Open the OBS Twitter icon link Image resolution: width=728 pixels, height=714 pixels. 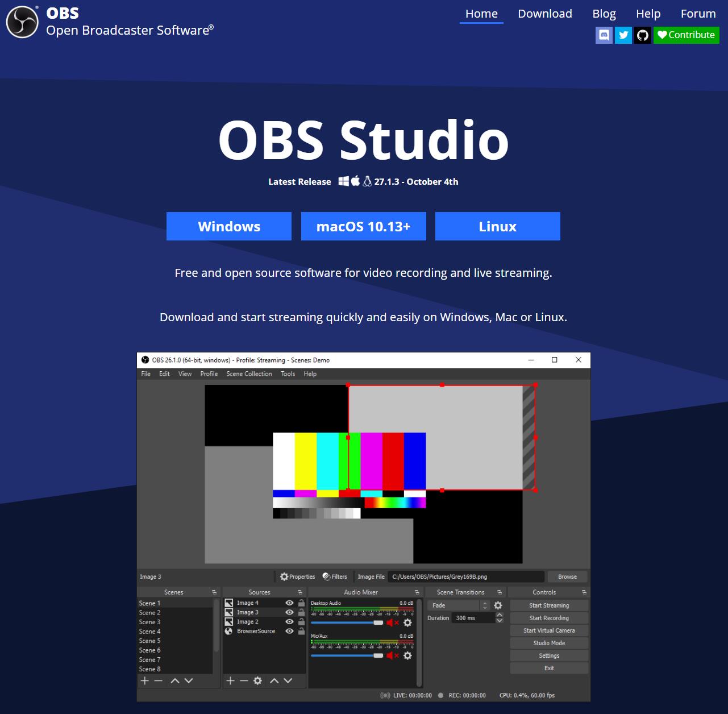pyautogui.click(x=623, y=35)
